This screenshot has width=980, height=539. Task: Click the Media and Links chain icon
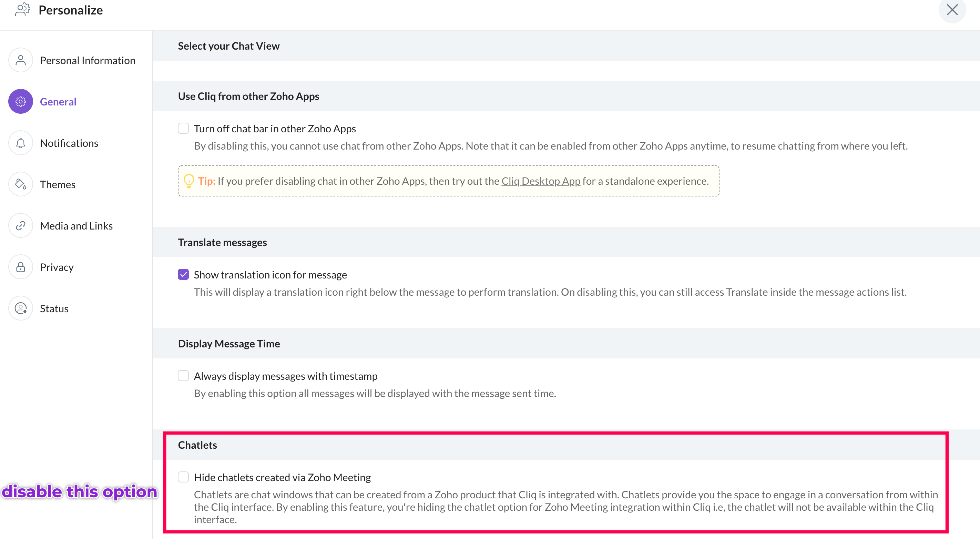tap(21, 226)
